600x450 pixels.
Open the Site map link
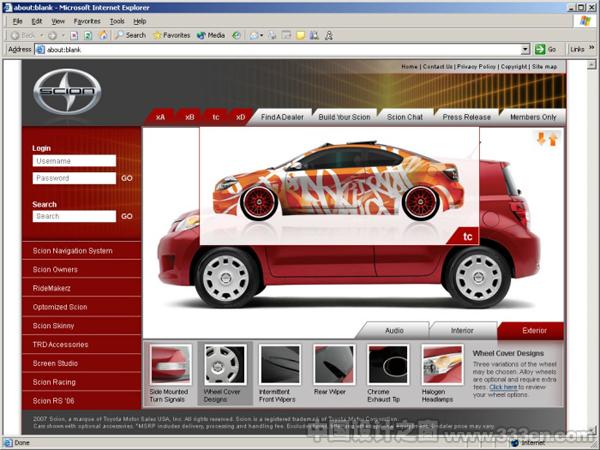[x=545, y=67]
